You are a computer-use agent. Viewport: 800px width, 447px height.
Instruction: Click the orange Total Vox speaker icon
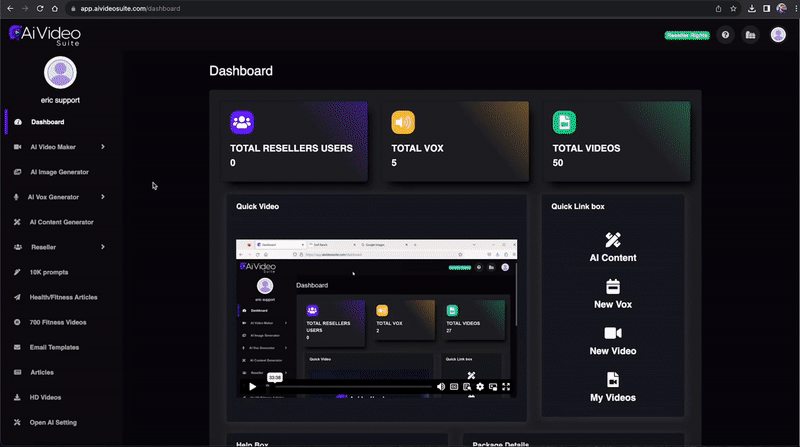(x=403, y=122)
